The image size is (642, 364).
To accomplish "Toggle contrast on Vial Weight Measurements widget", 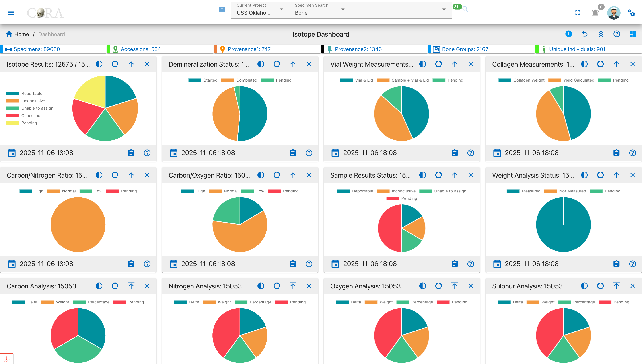I will (423, 64).
